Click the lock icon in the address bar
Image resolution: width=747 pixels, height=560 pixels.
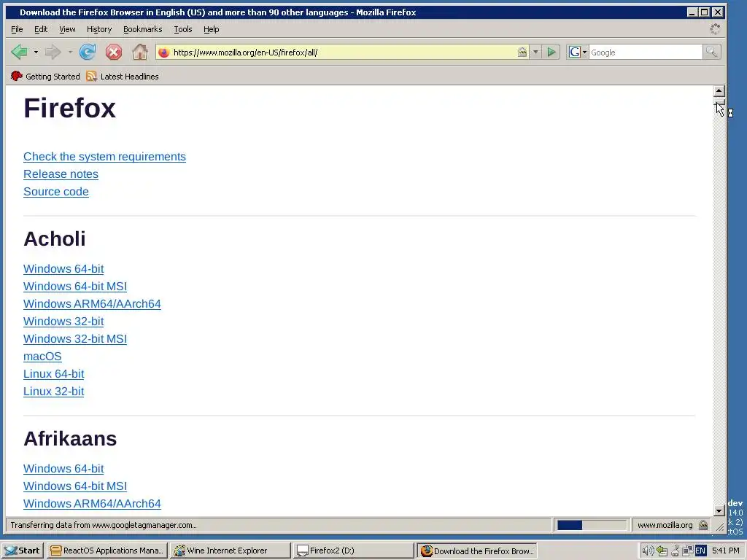(522, 52)
